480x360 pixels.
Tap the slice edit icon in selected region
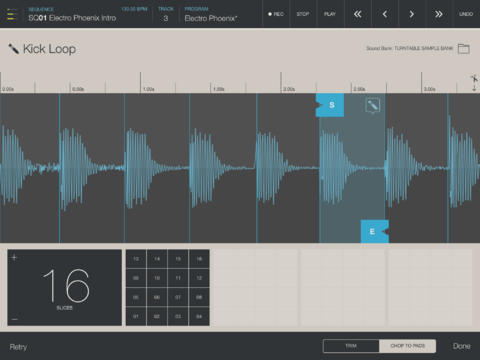click(372, 105)
